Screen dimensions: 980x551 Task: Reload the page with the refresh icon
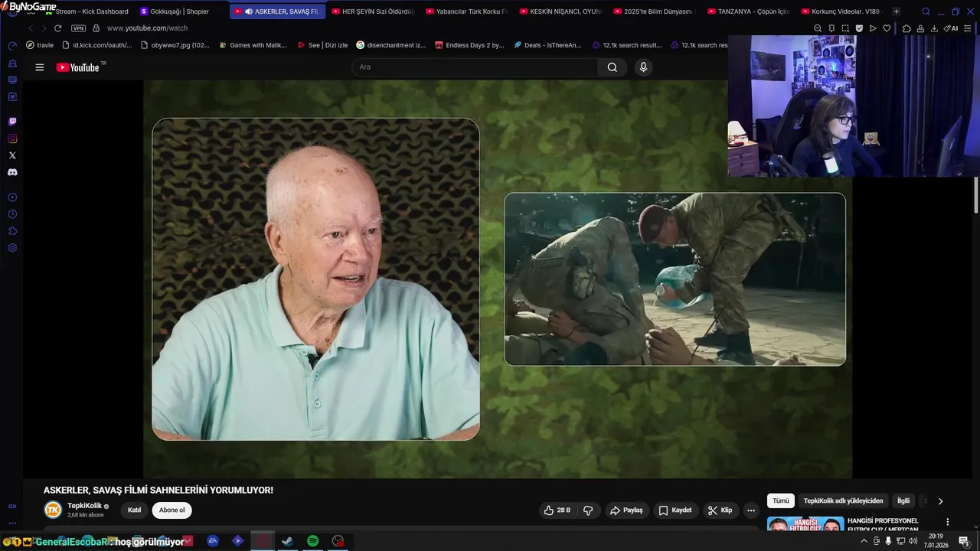57,28
